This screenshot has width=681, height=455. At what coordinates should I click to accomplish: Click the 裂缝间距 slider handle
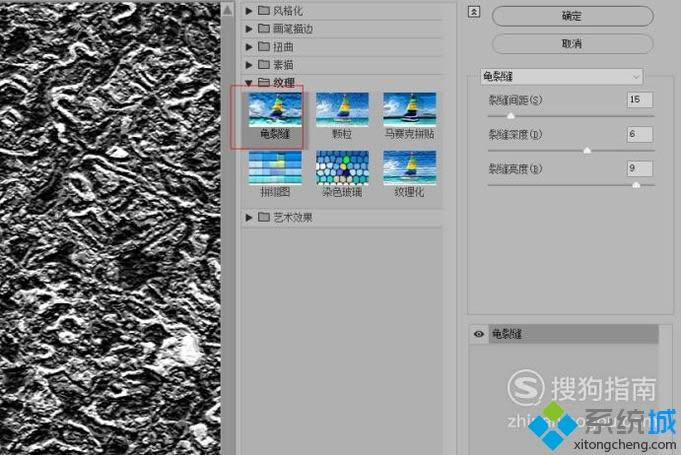pyautogui.click(x=511, y=115)
